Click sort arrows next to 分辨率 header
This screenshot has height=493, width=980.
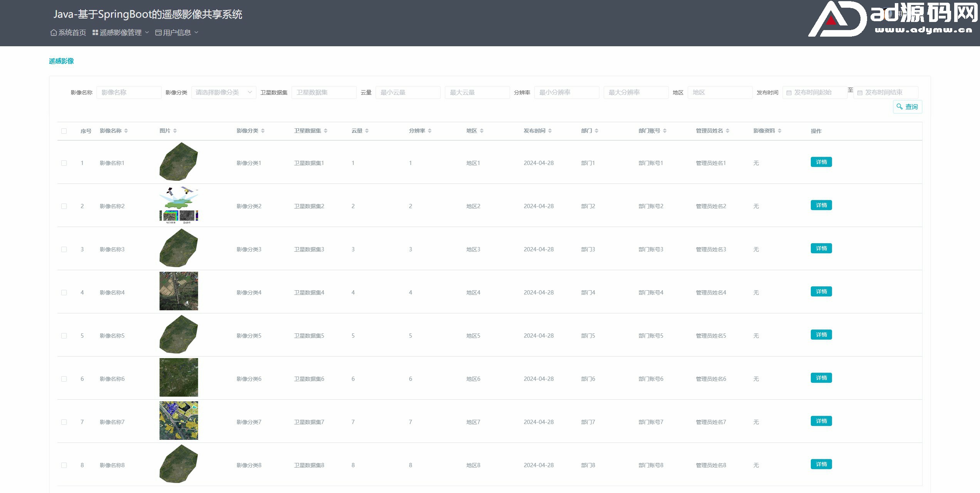430,131
